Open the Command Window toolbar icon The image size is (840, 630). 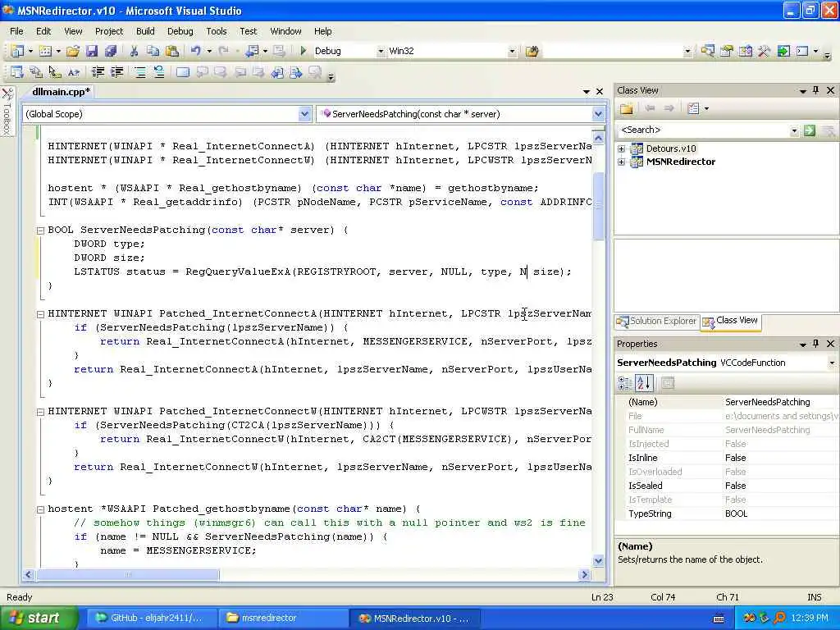tap(802, 51)
